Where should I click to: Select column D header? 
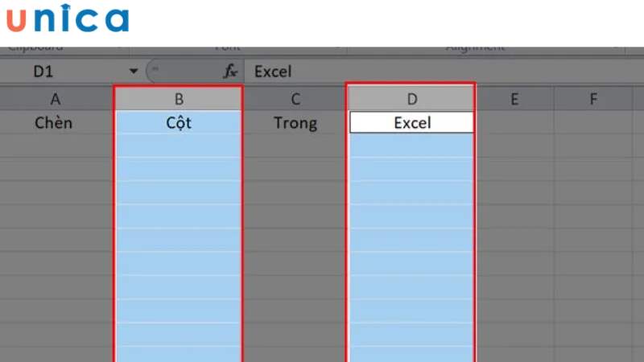click(412, 99)
